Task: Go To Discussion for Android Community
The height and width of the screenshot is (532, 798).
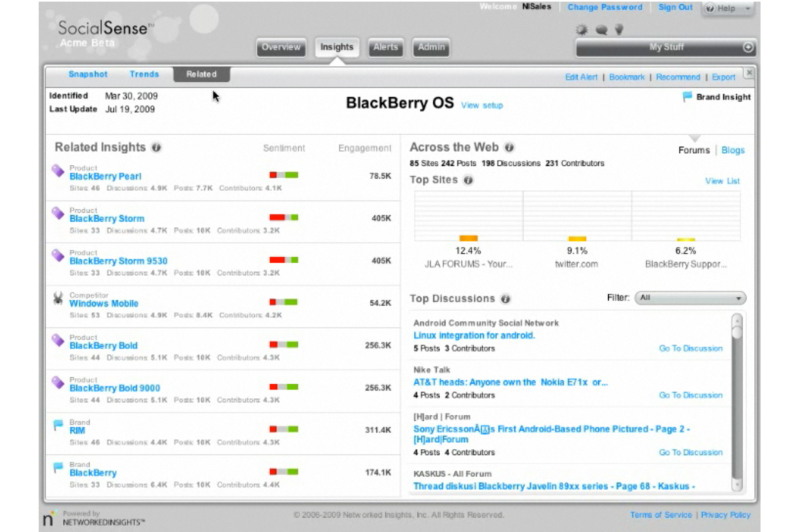Action: pos(691,348)
